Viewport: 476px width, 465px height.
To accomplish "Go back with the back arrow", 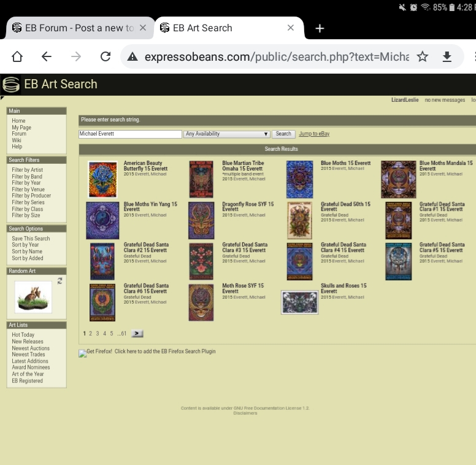I will point(47,56).
